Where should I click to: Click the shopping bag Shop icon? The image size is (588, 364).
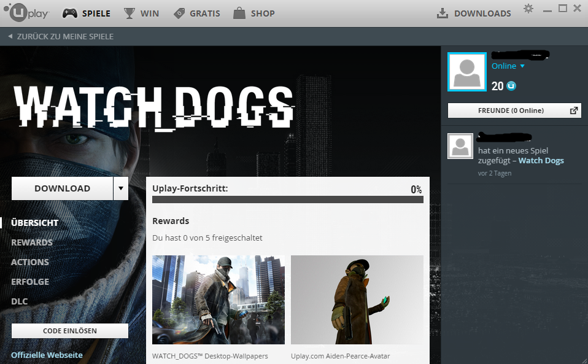(239, 13)
